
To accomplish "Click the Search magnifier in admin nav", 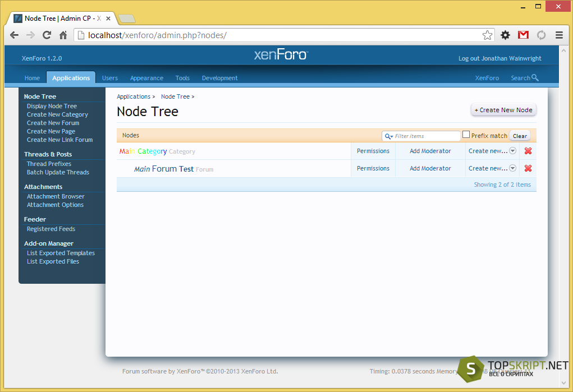I will click(x=535, y=77).
